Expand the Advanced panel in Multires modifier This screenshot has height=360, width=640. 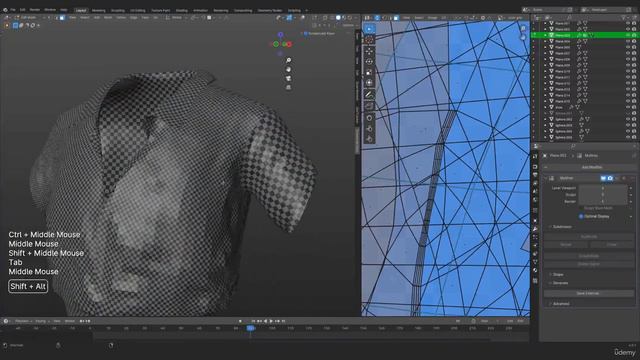tap(560, 304)
